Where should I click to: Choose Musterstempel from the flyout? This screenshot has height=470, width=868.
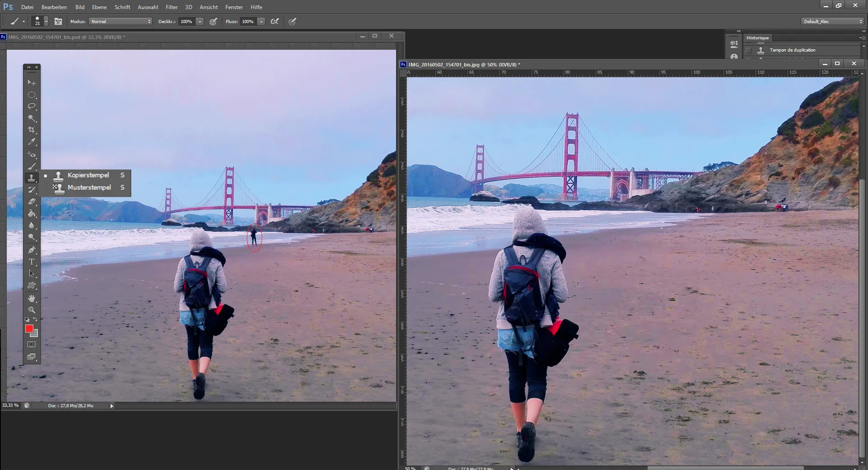(x=89, y=188)
